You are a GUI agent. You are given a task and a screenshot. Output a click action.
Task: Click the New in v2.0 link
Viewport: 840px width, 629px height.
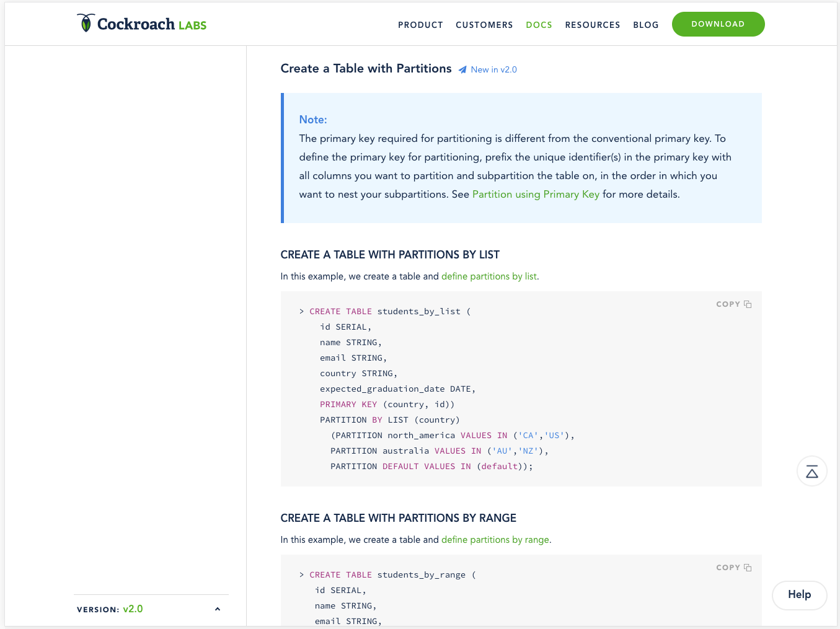(x=493, y=70)
